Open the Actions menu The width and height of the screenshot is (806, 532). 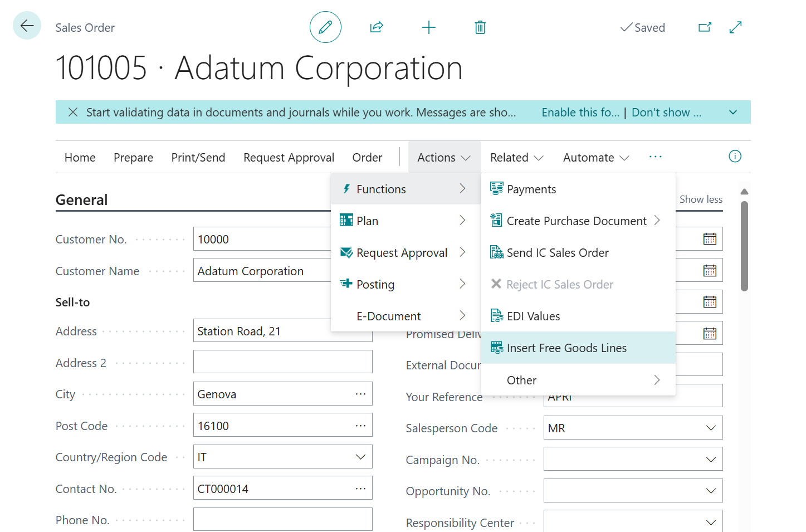[444, 158]
